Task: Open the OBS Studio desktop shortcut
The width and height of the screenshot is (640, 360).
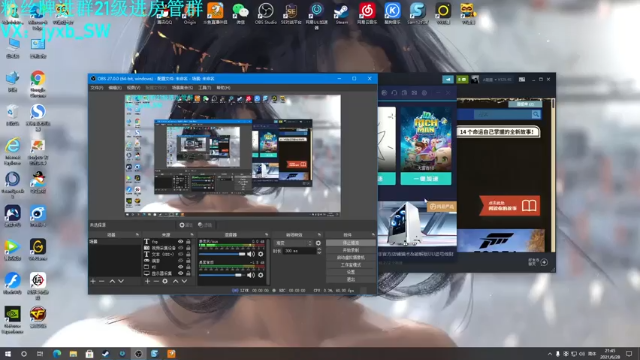Action: tap(266, 13)
